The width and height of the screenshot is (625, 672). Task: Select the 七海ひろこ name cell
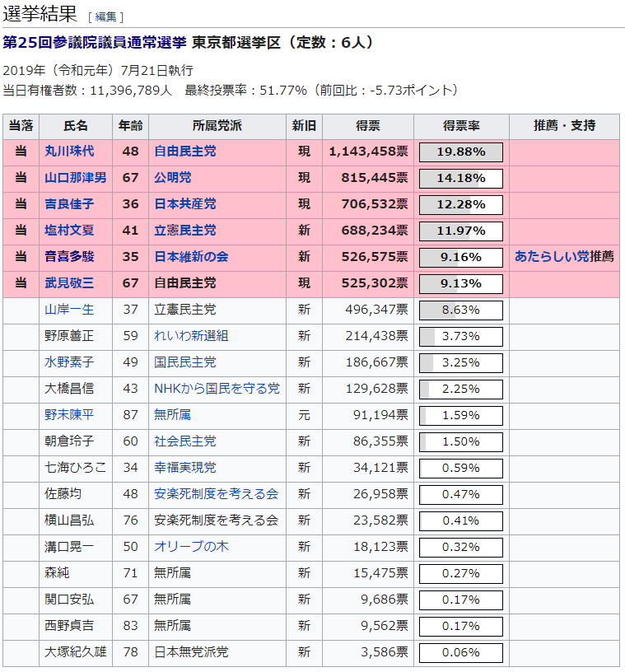pos(76,468)
